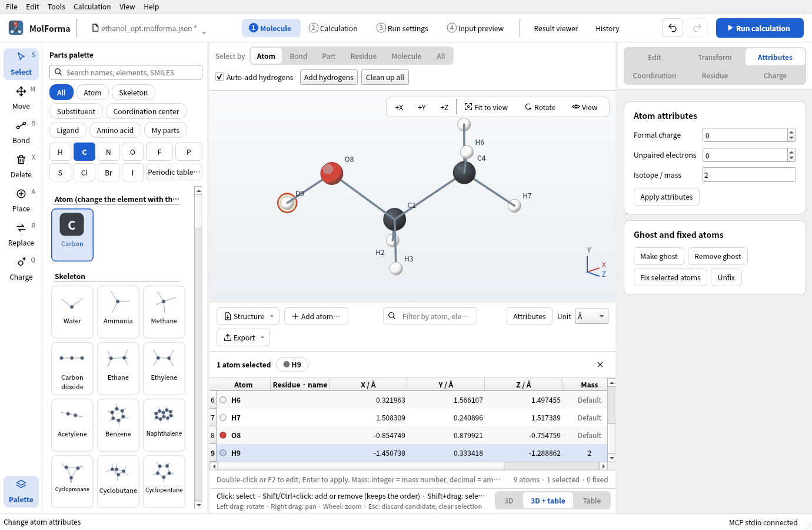Viewport: 812px width, 530px height.
Task: Activate the Bond tool
Action: point(21,132)
